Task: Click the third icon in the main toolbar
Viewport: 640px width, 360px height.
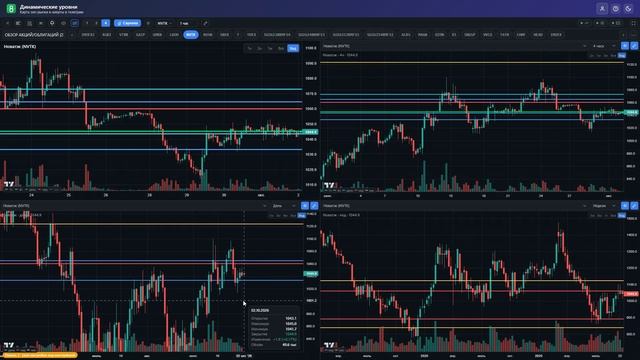Action: tap(29, 23)
